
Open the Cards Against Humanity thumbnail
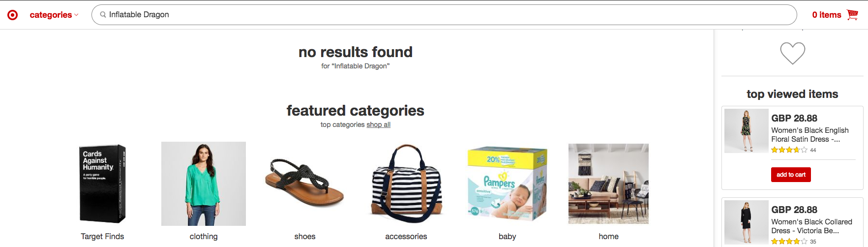[102, 184]
